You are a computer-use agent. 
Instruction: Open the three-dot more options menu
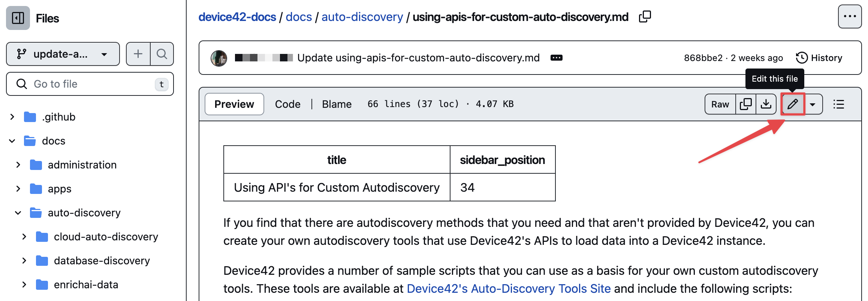(849, 16)
